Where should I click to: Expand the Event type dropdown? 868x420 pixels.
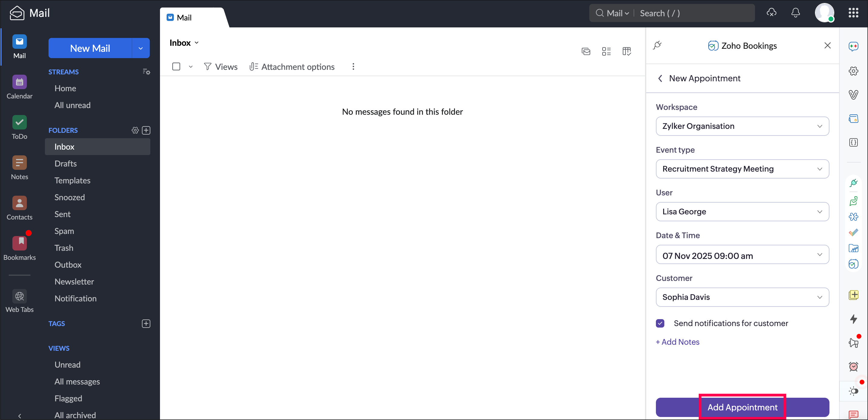[x=742, y=169]
